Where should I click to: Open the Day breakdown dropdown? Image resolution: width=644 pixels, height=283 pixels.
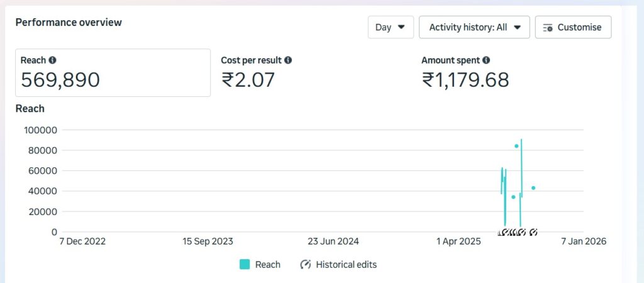(x=390, y=27)
